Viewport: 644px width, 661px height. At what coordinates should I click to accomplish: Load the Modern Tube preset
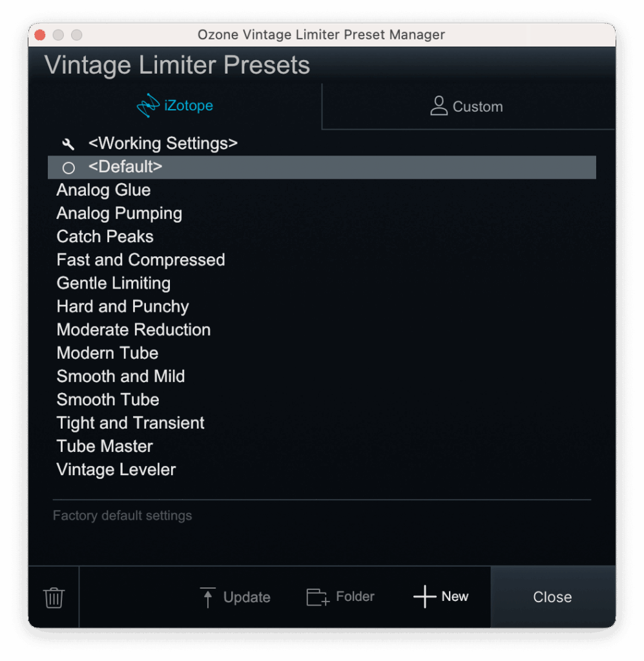point(107,353)
